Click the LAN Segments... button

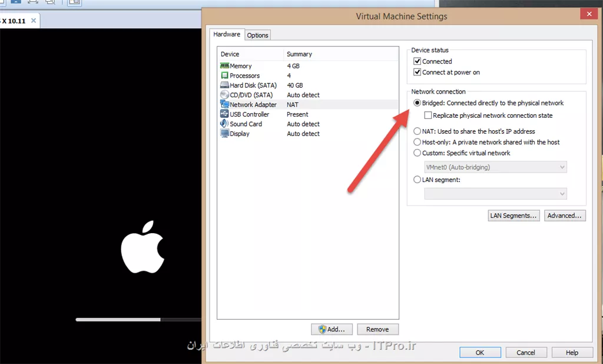[513, 216]
